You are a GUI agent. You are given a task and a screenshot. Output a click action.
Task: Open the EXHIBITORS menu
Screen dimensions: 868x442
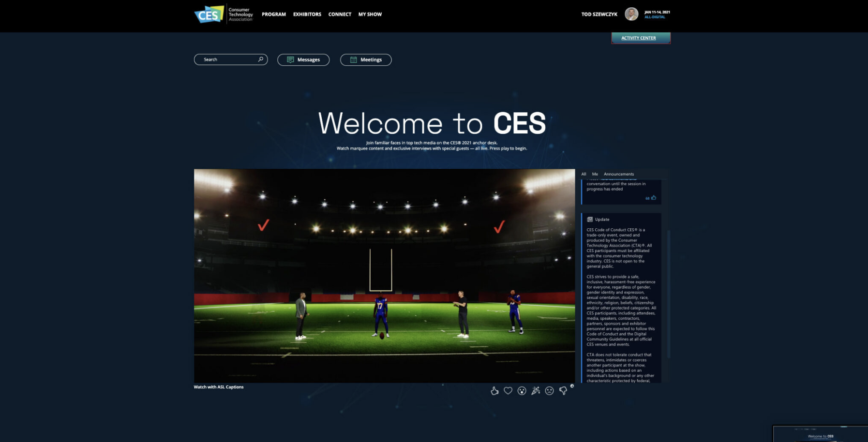pyautogui.click(x=307, y=15)
